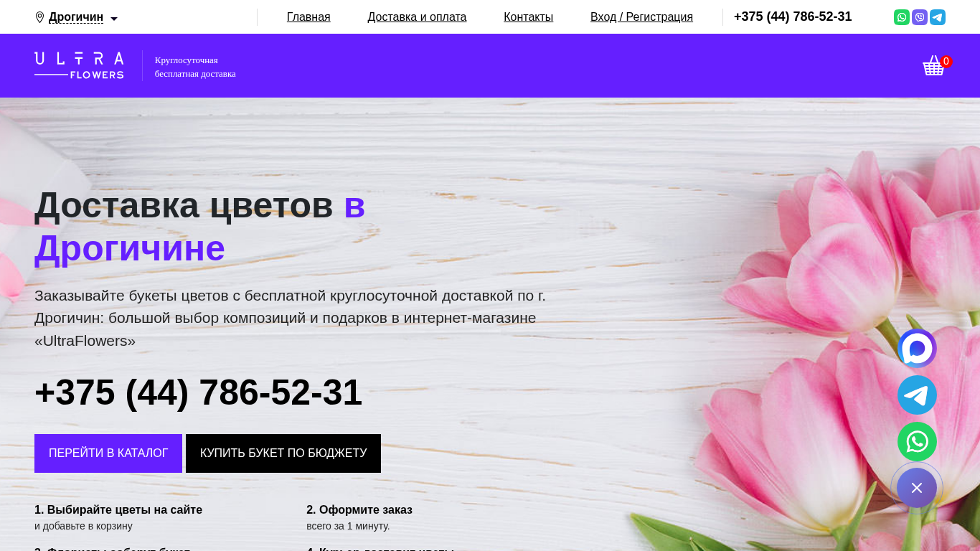Click the large hero phone number
The height and width of the screenshot is (551, 980).
198,392
